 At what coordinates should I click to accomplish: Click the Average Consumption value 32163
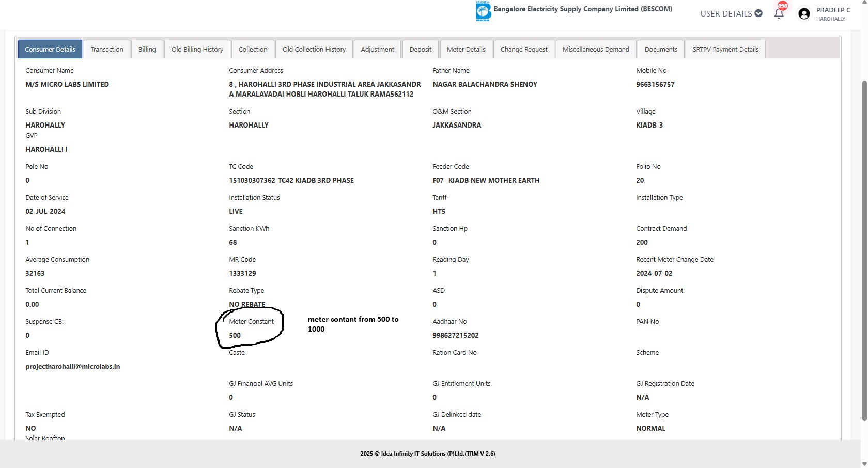pyautogui.click(x=35, y=273)
